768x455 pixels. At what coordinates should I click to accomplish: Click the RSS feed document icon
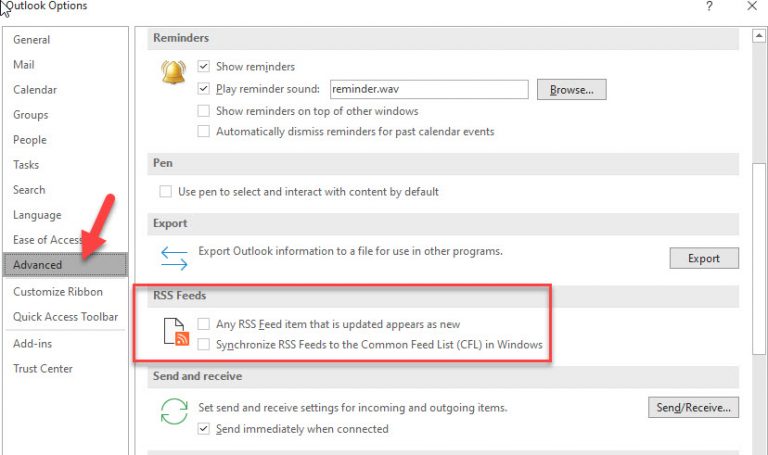[x=176, y=333]
